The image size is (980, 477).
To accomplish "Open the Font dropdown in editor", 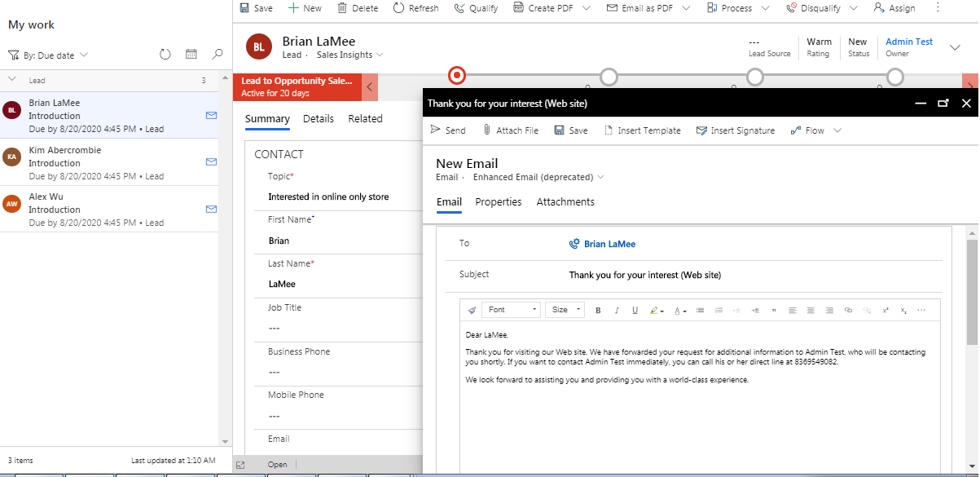I will (512, 310).
